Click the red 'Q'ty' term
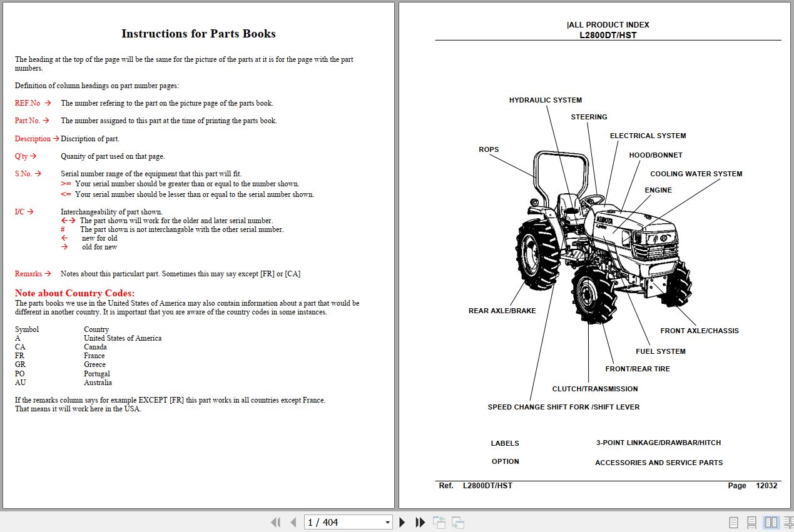Image resolution: width=794 pixels, height=532 pixels. [21, 156]
